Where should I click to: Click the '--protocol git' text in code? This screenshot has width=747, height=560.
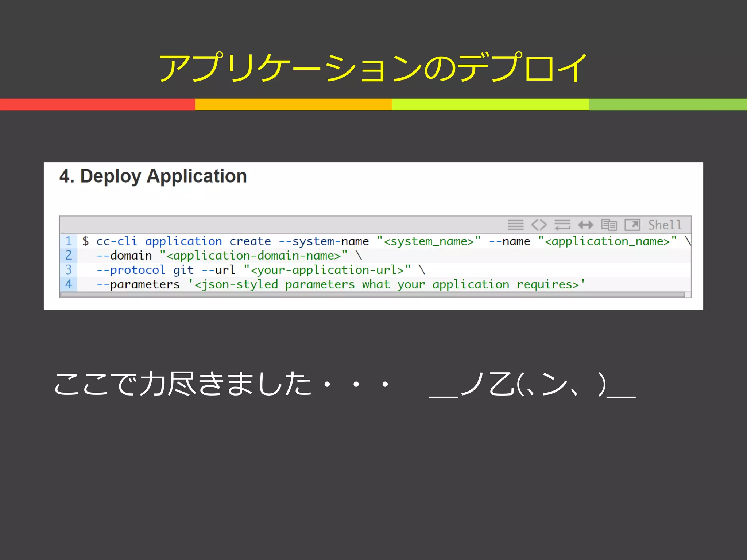(x=145, y=270)
